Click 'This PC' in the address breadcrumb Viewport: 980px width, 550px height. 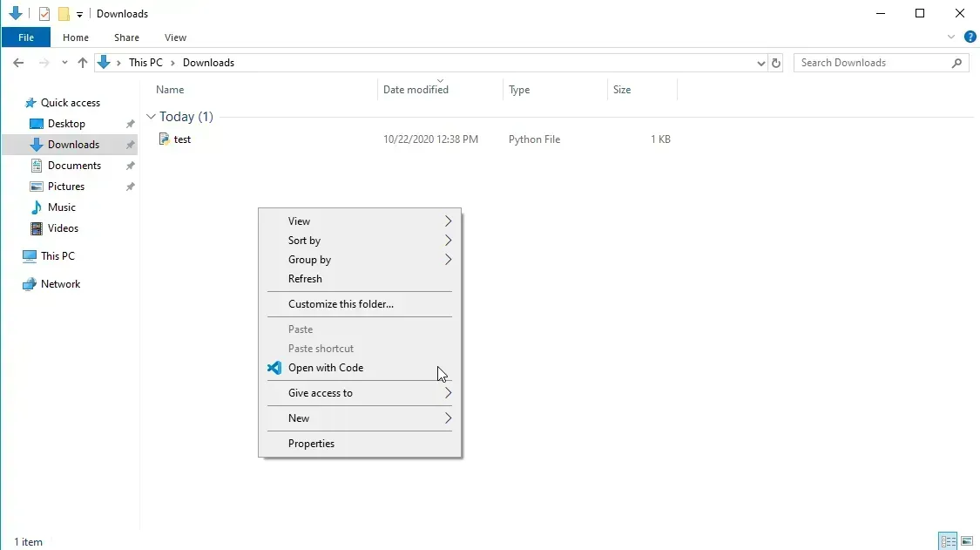[145, 63]
